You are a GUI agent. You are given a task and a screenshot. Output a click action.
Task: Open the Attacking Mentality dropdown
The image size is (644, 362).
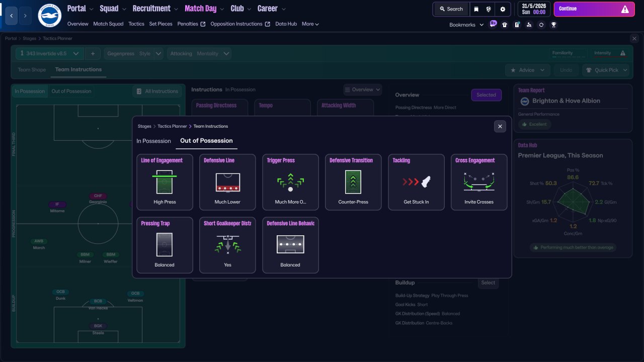pos(199,53)
